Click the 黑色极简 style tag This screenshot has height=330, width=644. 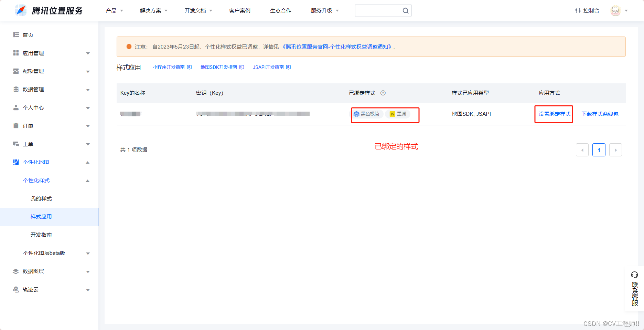(367, 114)
